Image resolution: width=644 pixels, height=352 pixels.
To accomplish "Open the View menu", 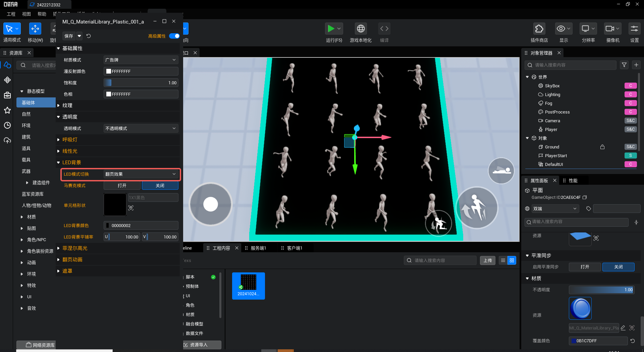I will tap(26, 14).
